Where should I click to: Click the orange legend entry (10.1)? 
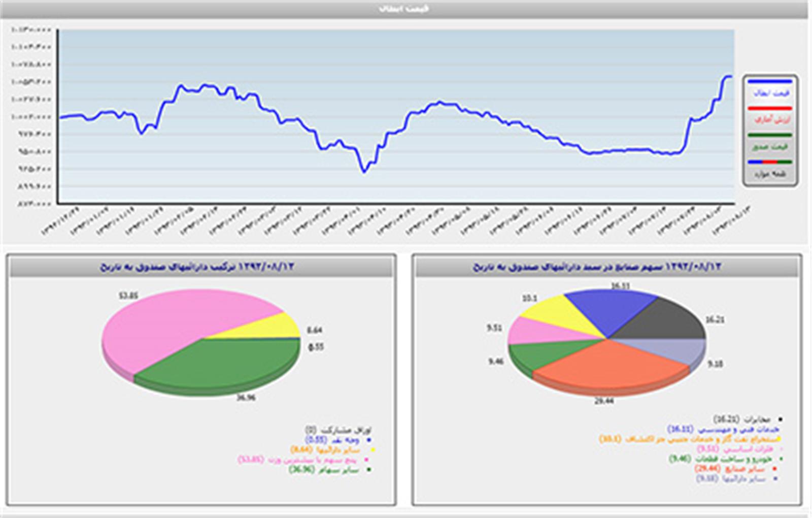tap(690, 439)
